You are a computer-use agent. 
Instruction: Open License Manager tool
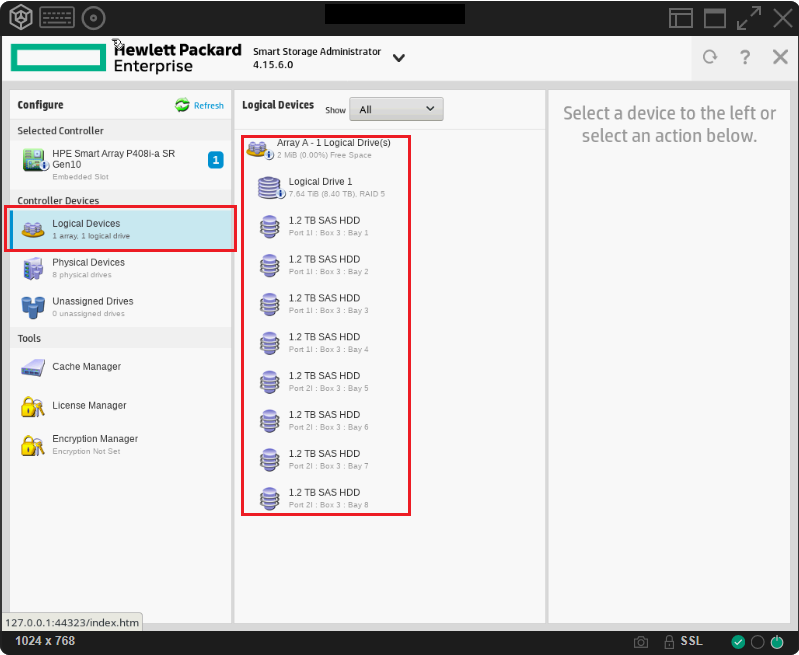(121, 406)
